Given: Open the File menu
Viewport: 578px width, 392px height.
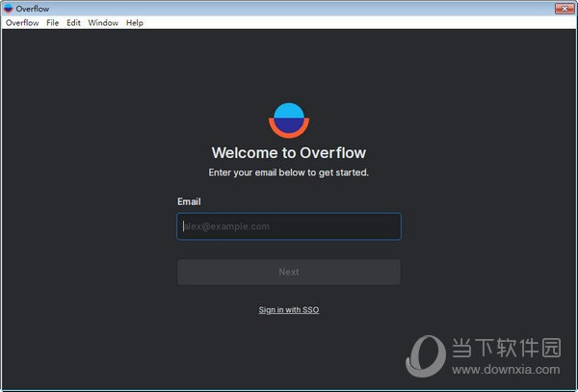Looking at the screenshot, I should (52, 23).
